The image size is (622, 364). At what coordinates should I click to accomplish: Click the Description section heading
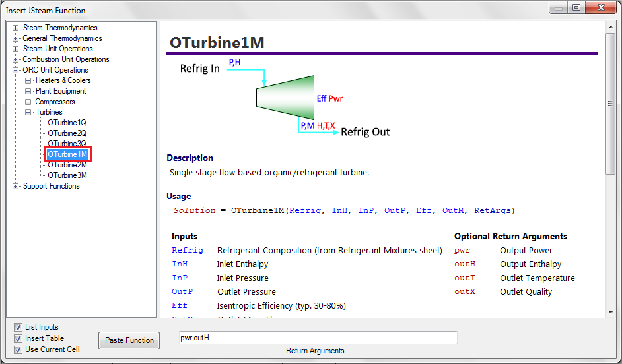pyautogui.click(x=190, y=158)
